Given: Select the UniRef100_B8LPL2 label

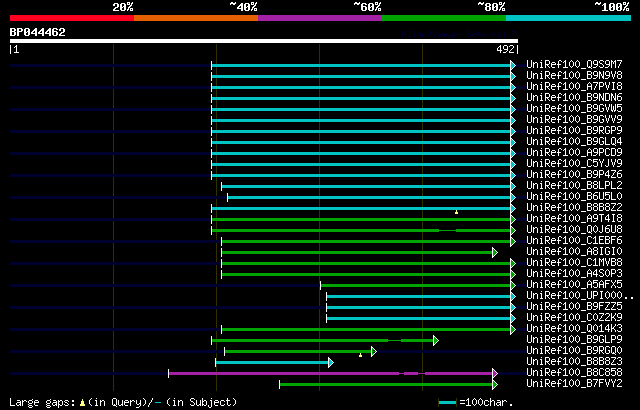Looking at the screenshot, I should tap(574, 186).
